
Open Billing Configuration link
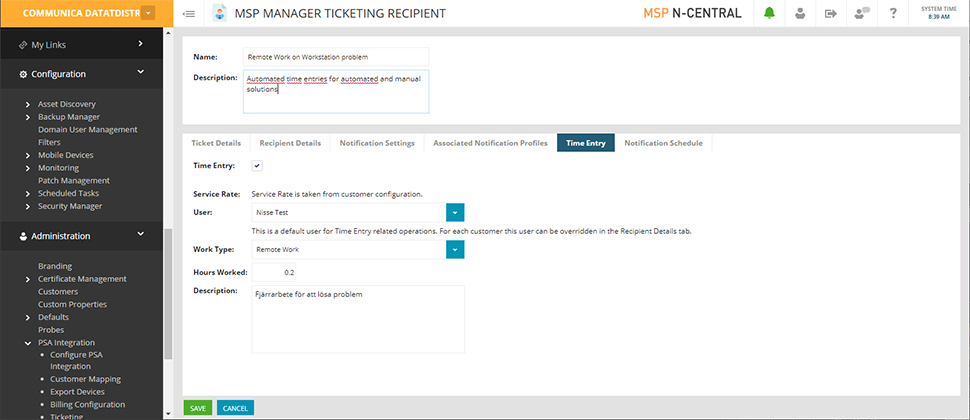tap(87, 405)
